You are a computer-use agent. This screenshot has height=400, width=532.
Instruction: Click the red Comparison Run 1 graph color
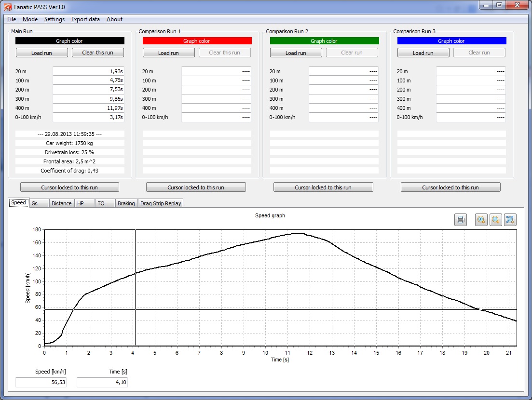click(x=197, y=41)
